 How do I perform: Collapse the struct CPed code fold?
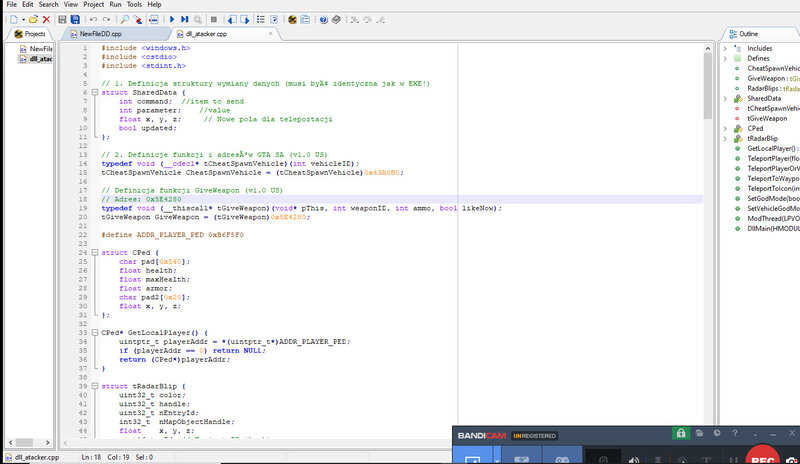click(94, 252)
